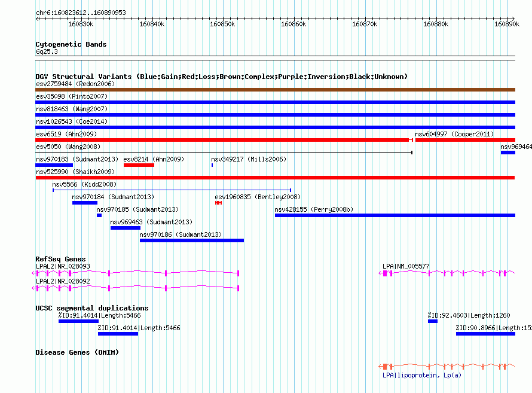Select the nsv970186 (Sudmant2013) blue bar
Screen dimensions: 532x393
(192, 240)
